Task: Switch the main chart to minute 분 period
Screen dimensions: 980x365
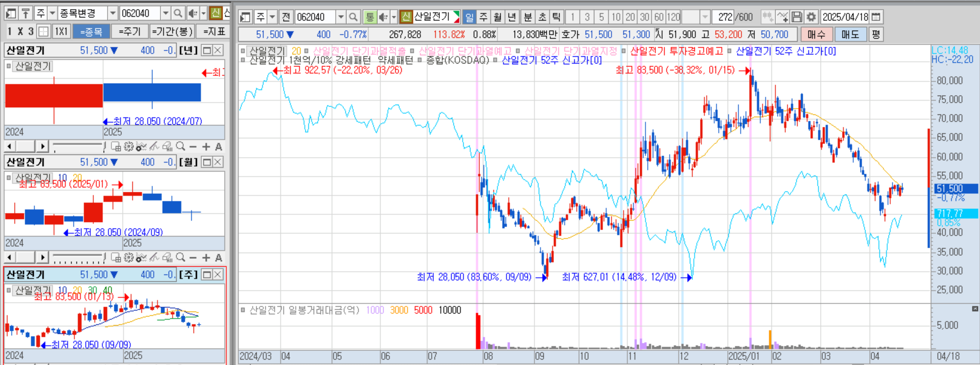Action: (x=528, y=17)
